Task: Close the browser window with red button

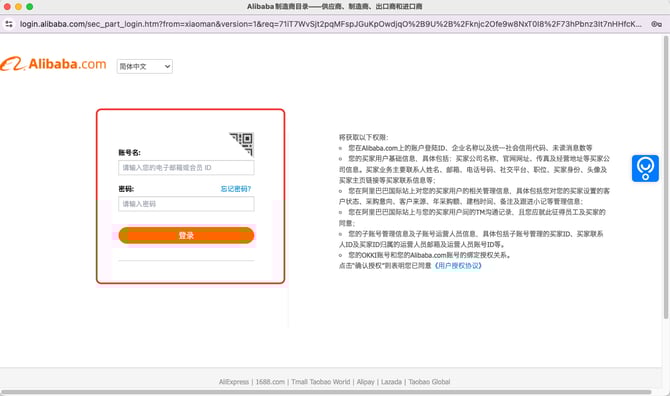Action: 7,6
